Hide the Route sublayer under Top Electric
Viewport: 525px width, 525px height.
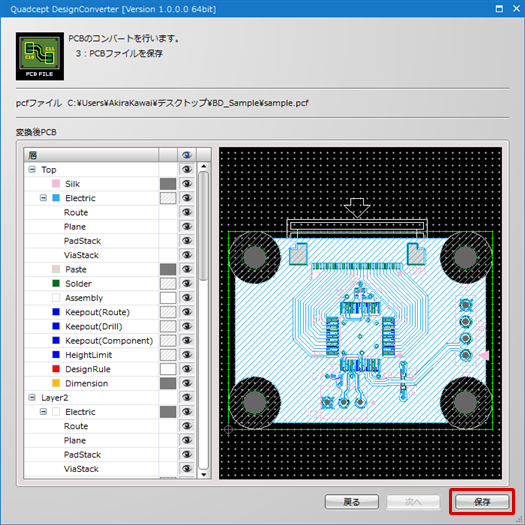(187, 212)
